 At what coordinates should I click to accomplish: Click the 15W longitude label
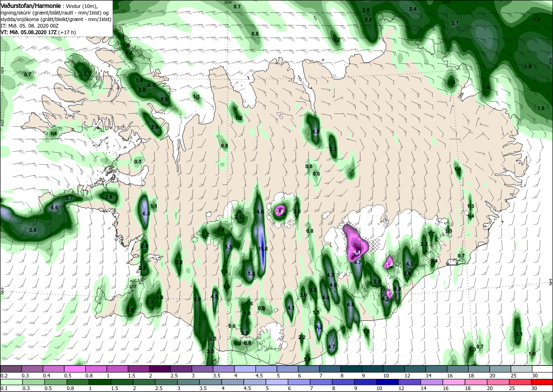click(445, 2)
